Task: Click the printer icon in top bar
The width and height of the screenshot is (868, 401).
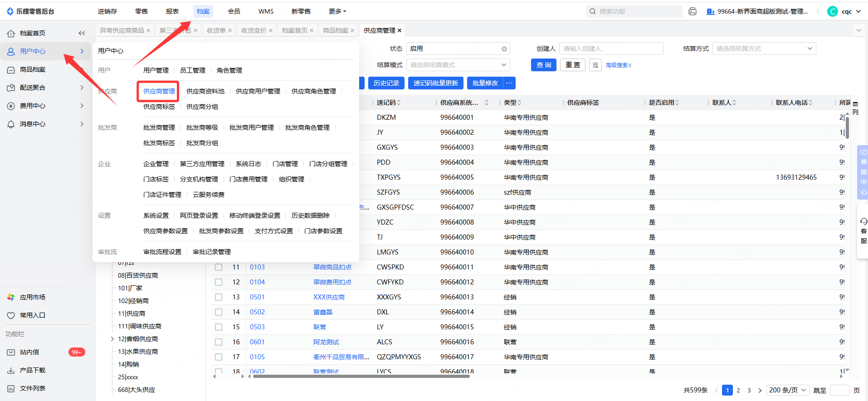Action: pos(692,11)
